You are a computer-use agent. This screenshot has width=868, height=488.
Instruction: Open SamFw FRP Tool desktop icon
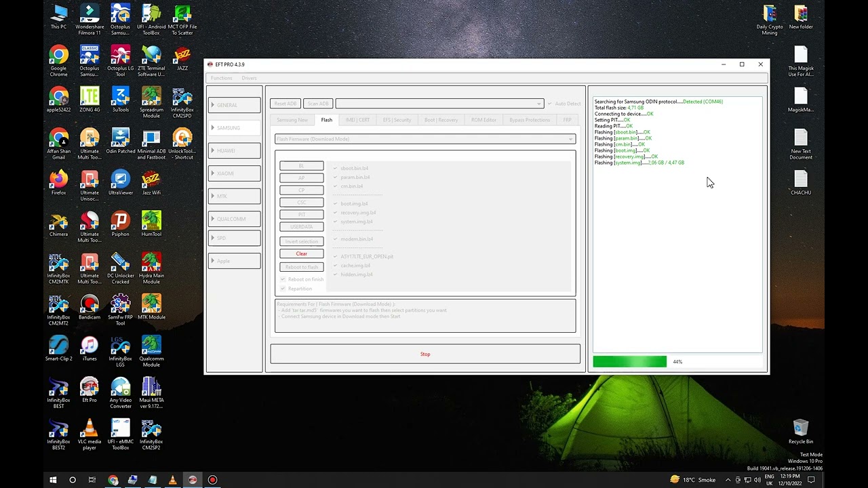(x=121, y=310)
